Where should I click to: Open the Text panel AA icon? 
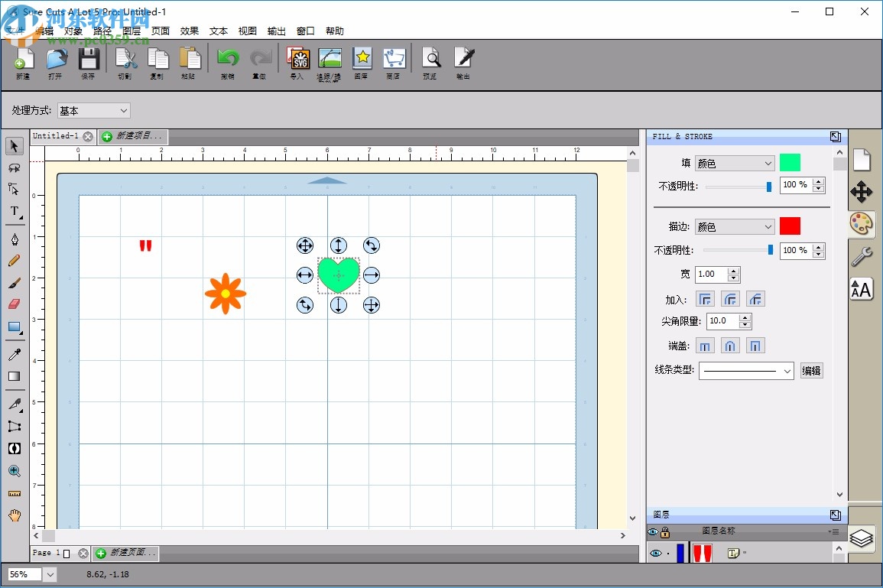(861, 289)
